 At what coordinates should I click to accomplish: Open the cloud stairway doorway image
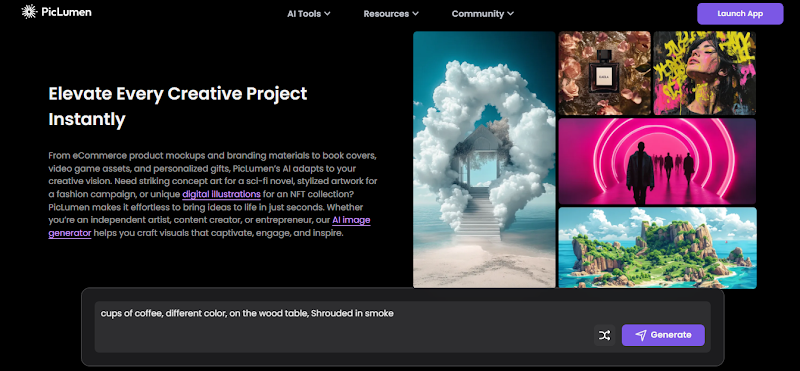484,160
